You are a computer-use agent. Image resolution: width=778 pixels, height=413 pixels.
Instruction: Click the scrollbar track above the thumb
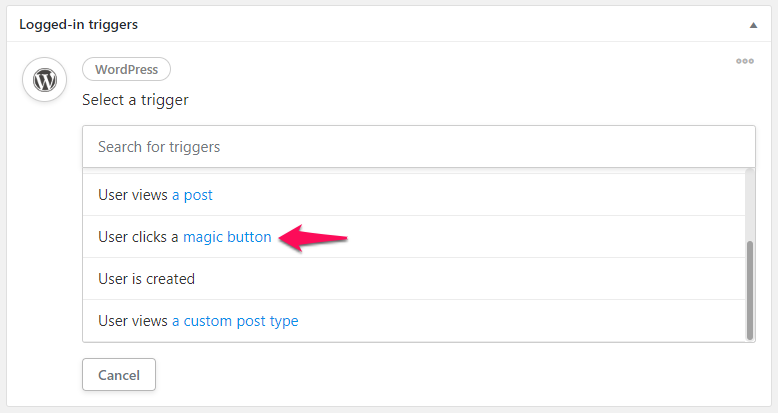[x=750, y=205]
